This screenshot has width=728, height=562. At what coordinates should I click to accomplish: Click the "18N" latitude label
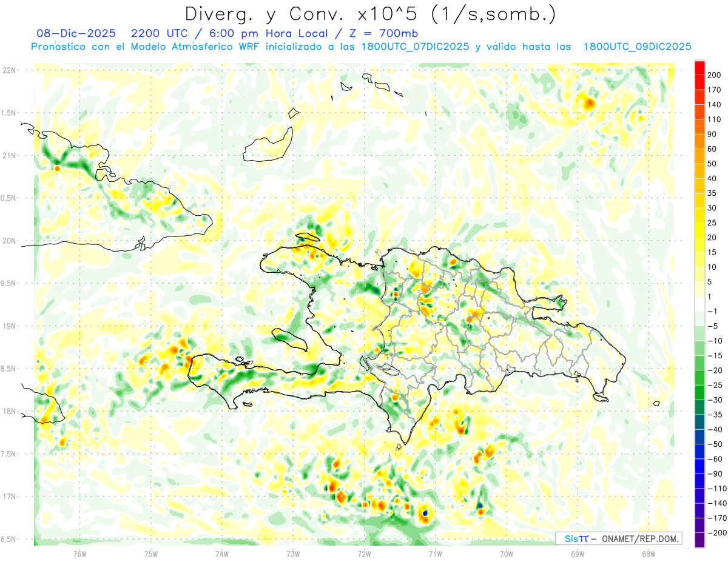8,412
